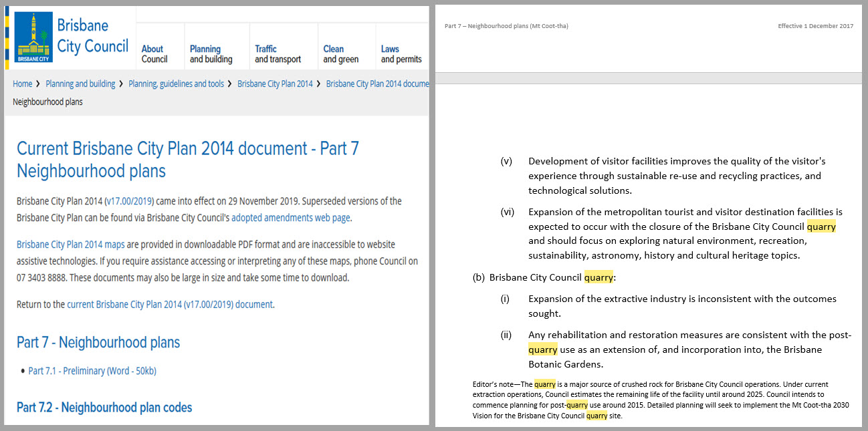Viewport: 868px width, 431px height.
Task: Open the Planning and building menu
Action: point(211,54)
